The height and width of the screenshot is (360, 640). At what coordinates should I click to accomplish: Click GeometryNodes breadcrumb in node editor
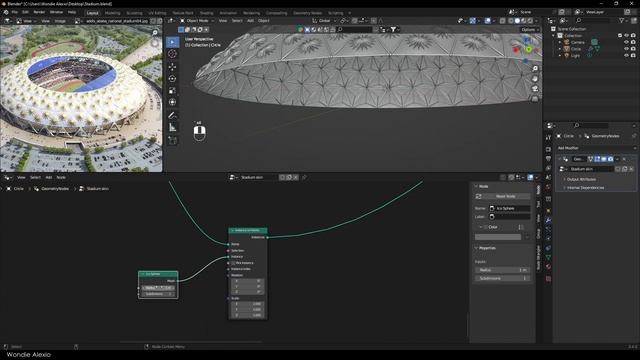(x=55, y=189)
